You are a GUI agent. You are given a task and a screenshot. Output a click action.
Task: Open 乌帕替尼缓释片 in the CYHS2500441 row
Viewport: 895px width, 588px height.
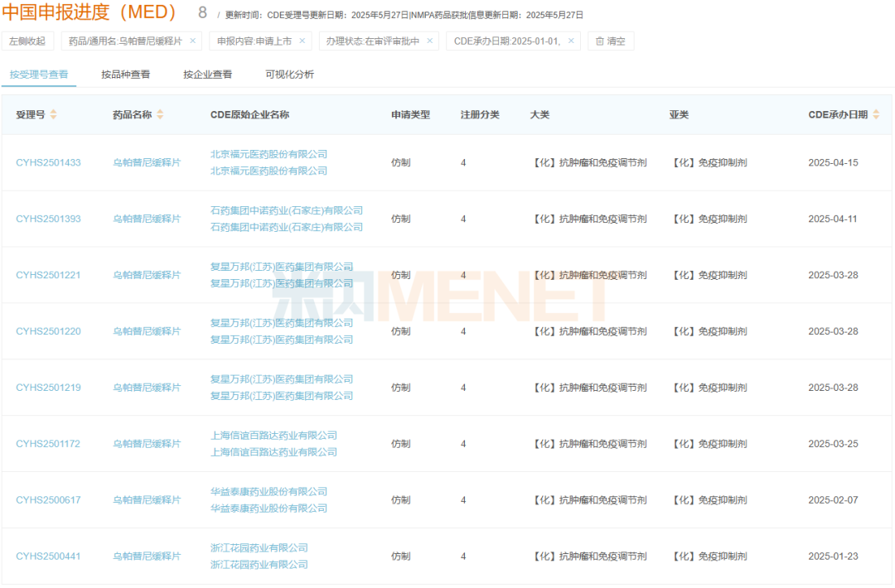click(147, 556)
